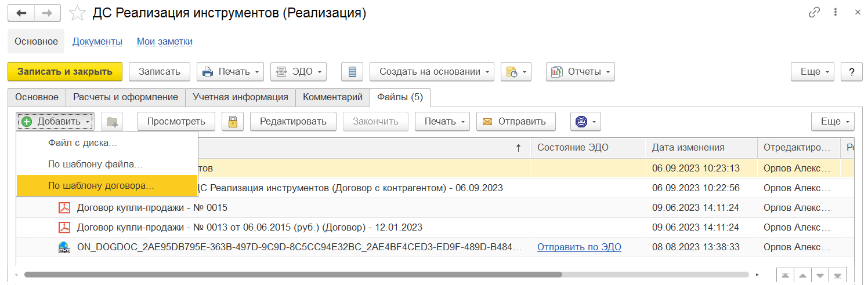868x285 pixels.
Task: Open help with the question mark button
Action: 851,72
